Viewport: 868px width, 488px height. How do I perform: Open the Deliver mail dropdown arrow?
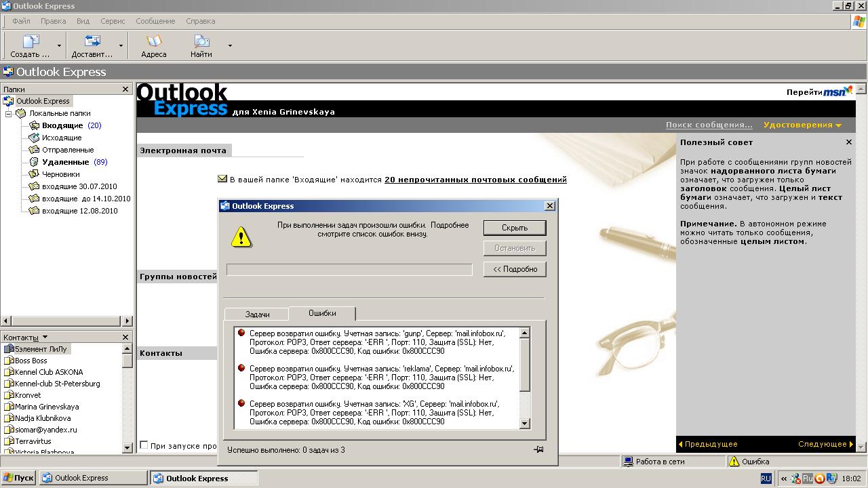(x=121, y=46)
